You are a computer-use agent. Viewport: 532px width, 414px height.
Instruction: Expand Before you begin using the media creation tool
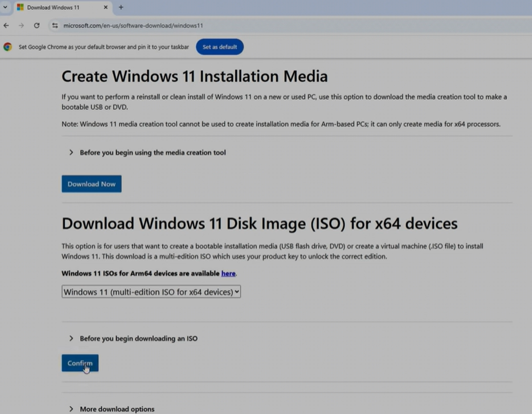click(x=152, y=153)
